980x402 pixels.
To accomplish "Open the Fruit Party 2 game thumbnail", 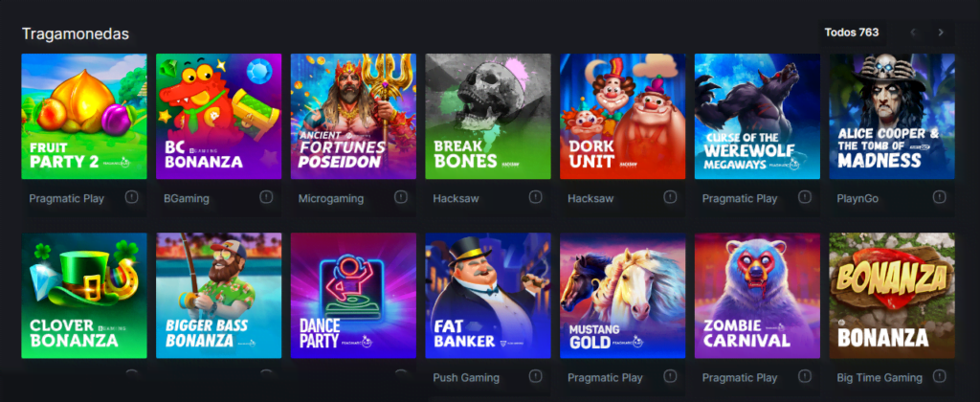I will pos(84,116).
